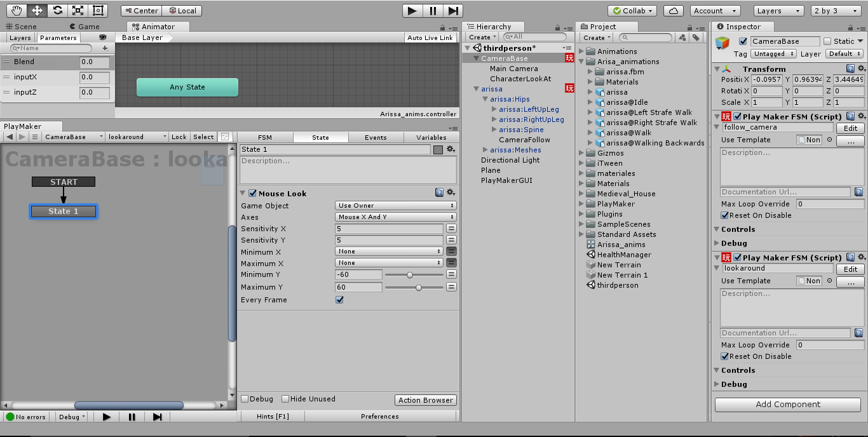
Task: Open the cloud services button
Action: (674, 11)
